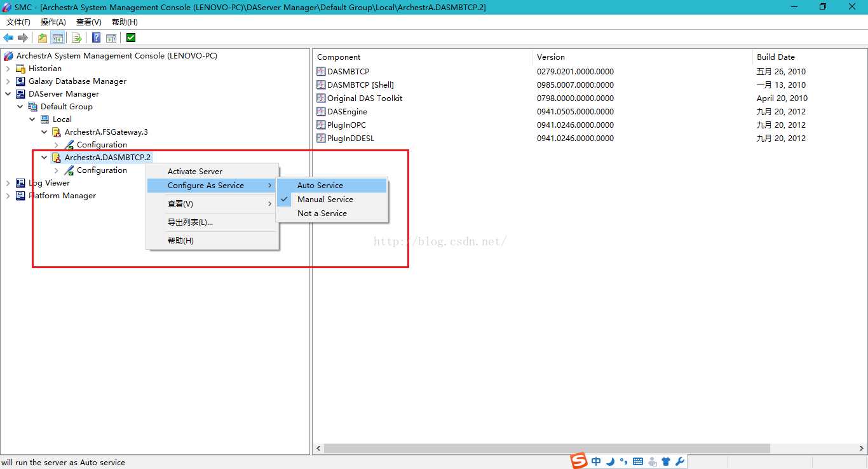Toggle the Show/Hide Action Pane toolbar icon

pos(111,37)
